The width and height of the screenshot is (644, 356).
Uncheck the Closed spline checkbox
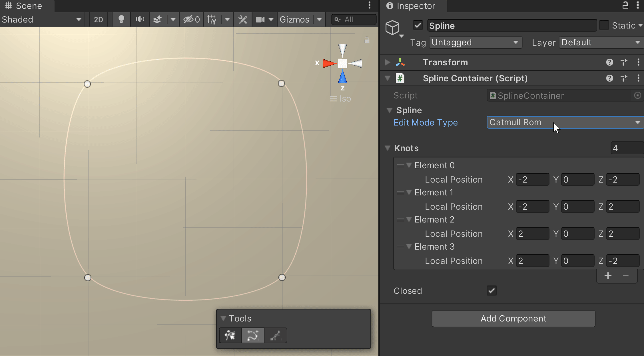pyautogui.click(x=491, y=291)
